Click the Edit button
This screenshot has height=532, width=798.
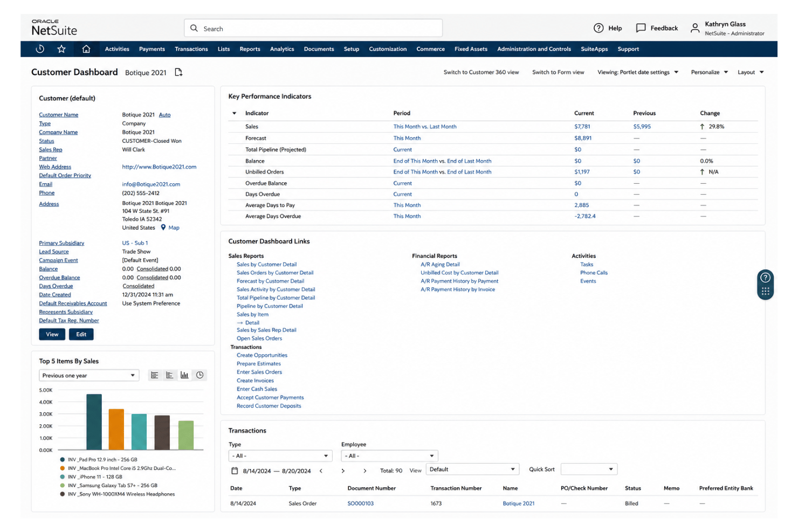coord(81,334)
